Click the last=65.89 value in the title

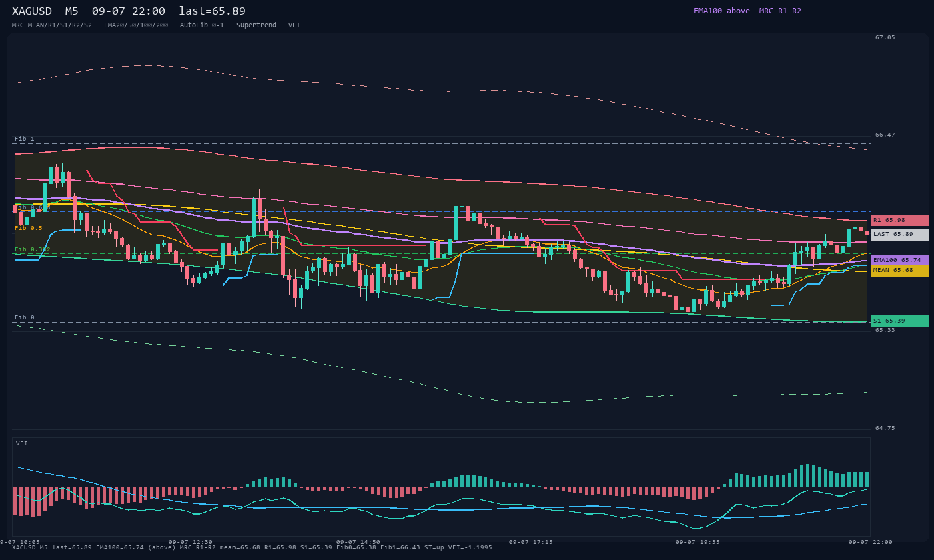point(212,11)
